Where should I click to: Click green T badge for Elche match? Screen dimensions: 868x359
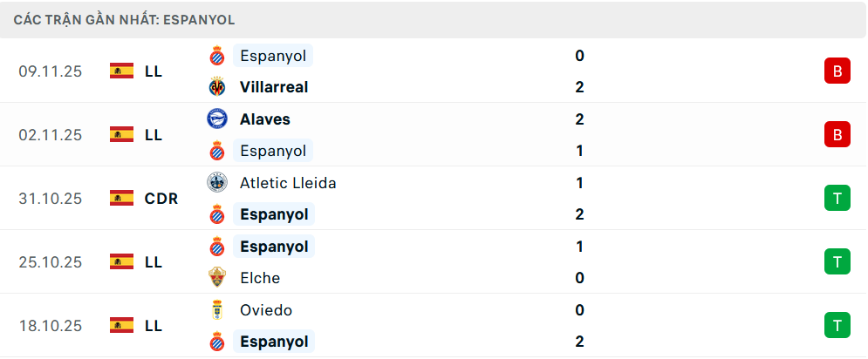pyautogui.click(x=837, y=261)
